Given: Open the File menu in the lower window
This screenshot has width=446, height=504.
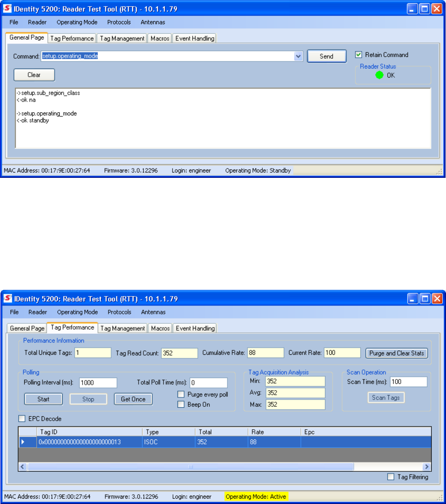Looking at the screenshot, I should click(14, 312).
